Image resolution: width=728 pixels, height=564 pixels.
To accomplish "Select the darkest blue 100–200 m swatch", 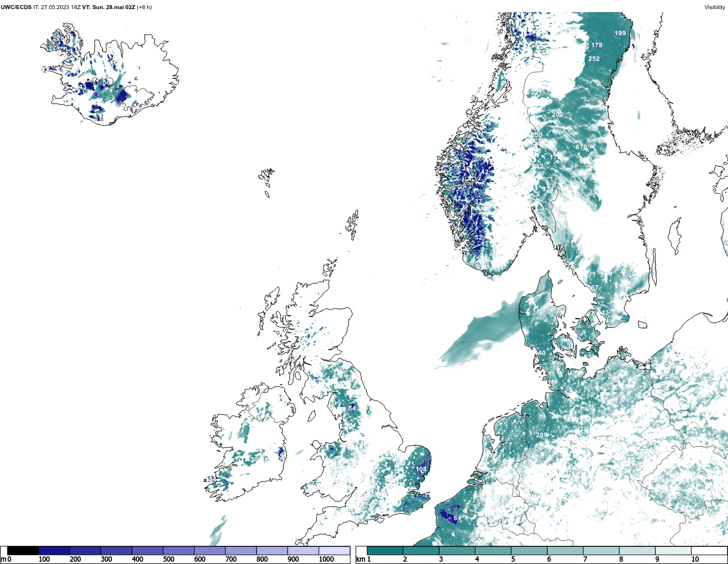I will pyautogui.click(x=54, y=550).
